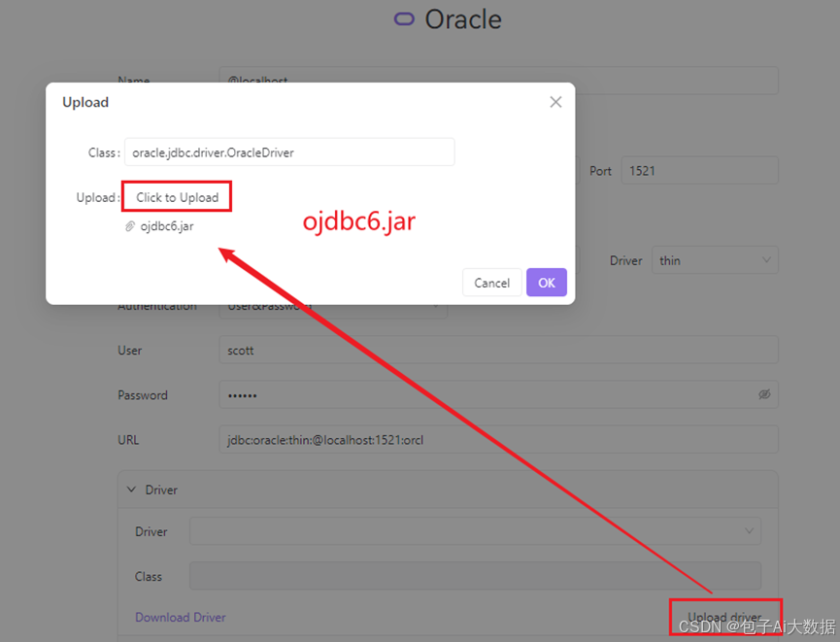Cancel the Upload dialog
This screenshot has width=840, height=642.
491,283
